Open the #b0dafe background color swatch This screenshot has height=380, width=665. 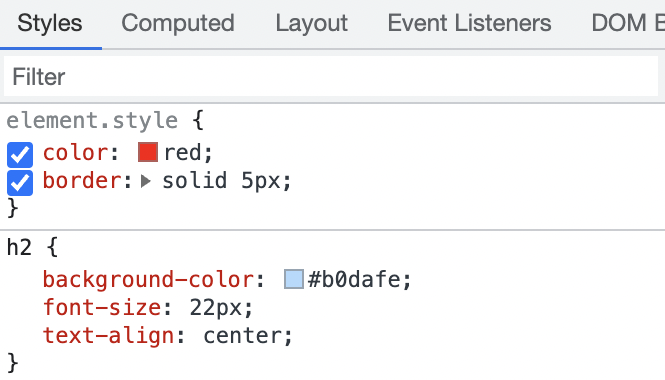(294, 279)
